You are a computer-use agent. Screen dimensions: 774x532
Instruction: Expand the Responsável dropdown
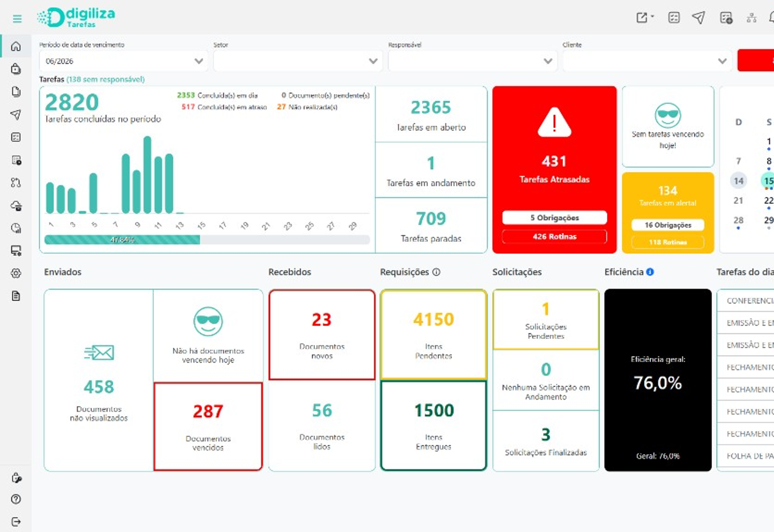pyautogui.click(x=472, y=61)
